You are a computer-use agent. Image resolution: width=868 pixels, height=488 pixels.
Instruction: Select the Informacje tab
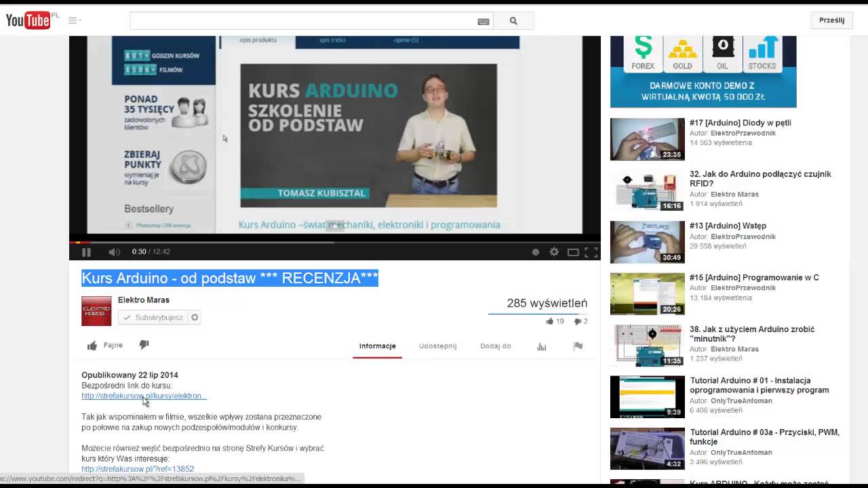tap(378, 346)
